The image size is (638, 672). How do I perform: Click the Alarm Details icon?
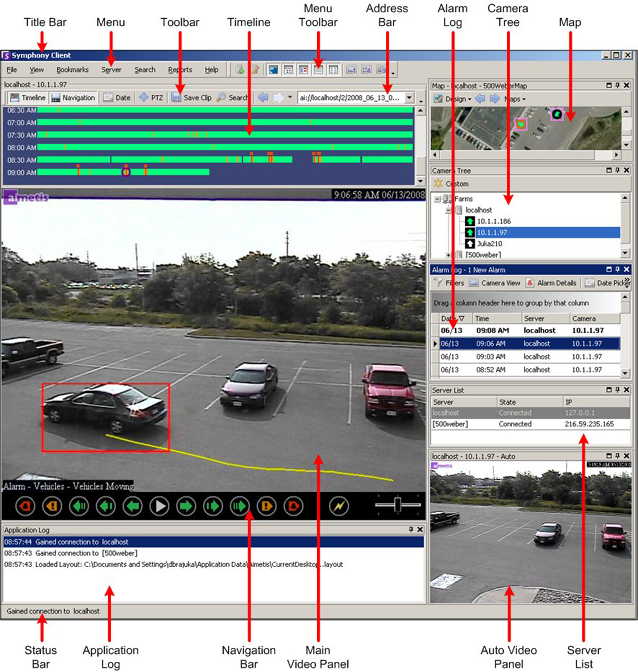(551, 283)
